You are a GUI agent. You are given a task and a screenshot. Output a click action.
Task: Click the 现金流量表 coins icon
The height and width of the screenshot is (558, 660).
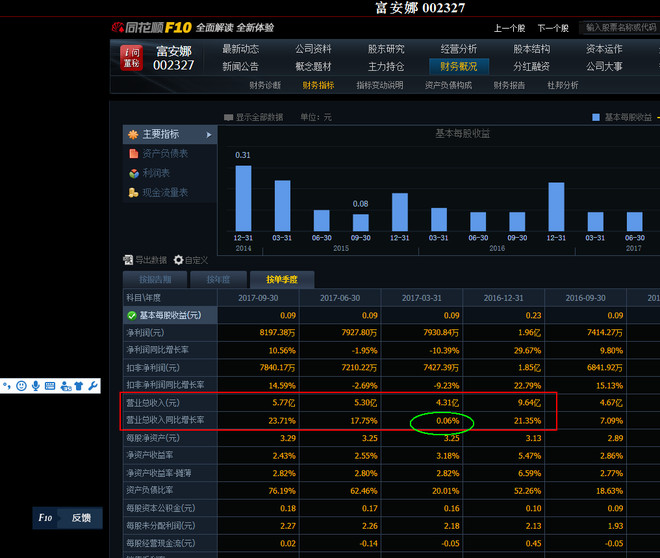click(133, 193)
